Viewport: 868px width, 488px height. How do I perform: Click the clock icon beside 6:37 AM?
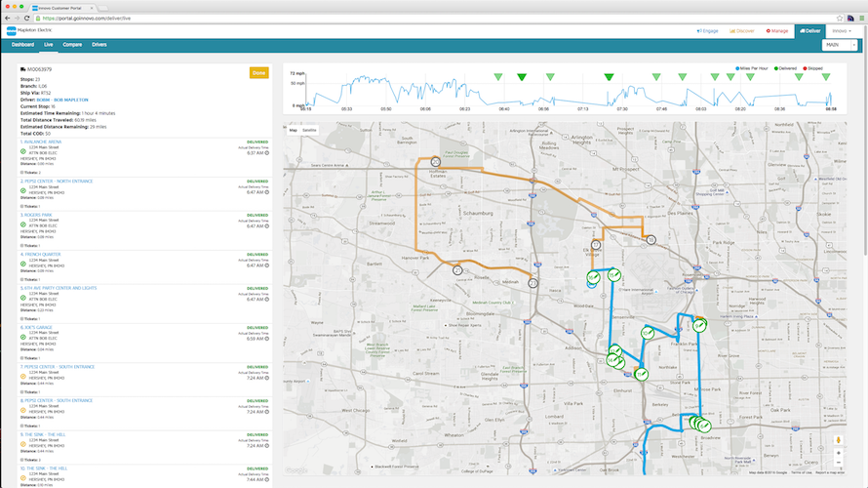(x=267, y=153)
